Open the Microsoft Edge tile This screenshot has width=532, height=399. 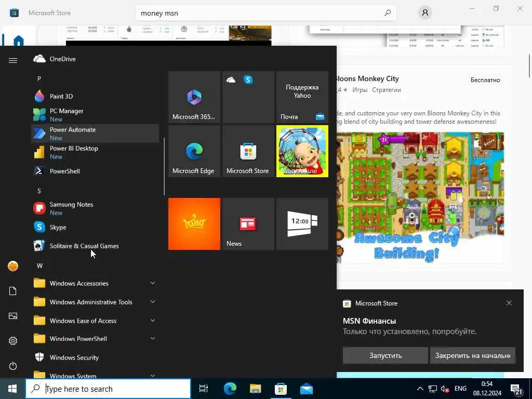tap(194, 151)
